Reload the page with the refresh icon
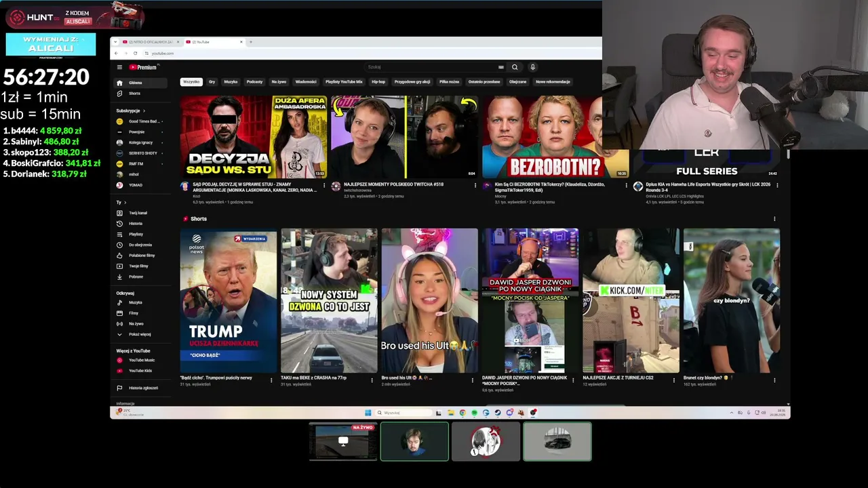The width and height of the screenshot is (868, 488). 135,53
